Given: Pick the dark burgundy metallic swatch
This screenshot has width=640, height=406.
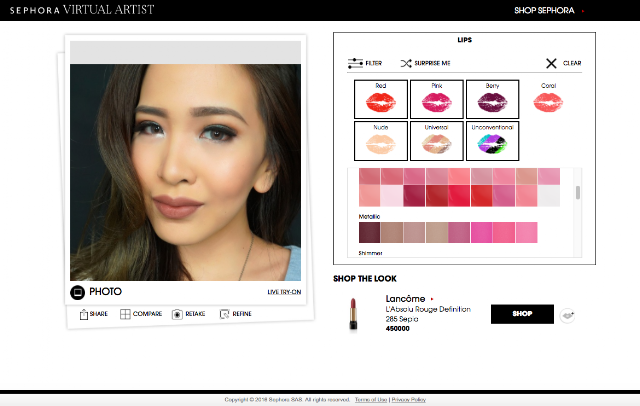Looking at the screenshot, I should click(x=369, y=233).
